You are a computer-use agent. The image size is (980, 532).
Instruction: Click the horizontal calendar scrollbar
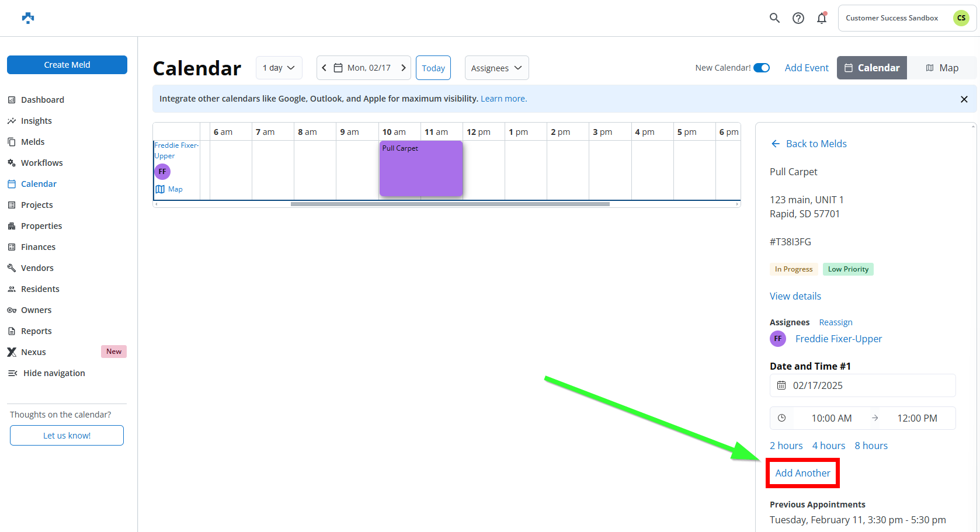pyautogui.click(x=450, y=204)
